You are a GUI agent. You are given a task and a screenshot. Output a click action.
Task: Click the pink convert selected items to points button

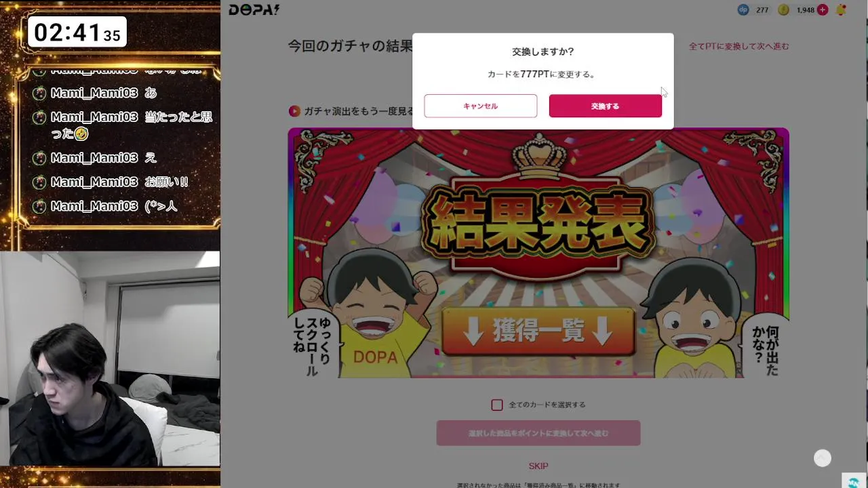point(538,433)
